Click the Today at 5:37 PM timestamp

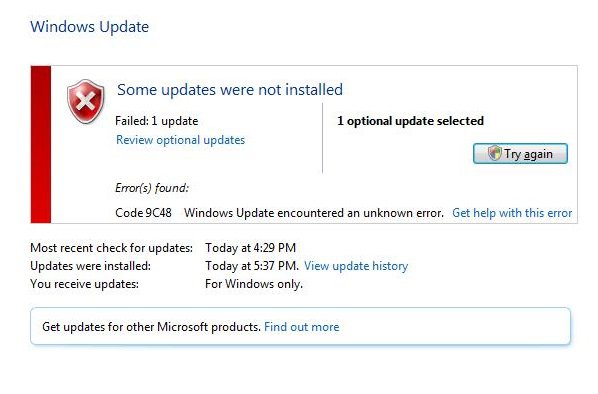tap(252, 266)
